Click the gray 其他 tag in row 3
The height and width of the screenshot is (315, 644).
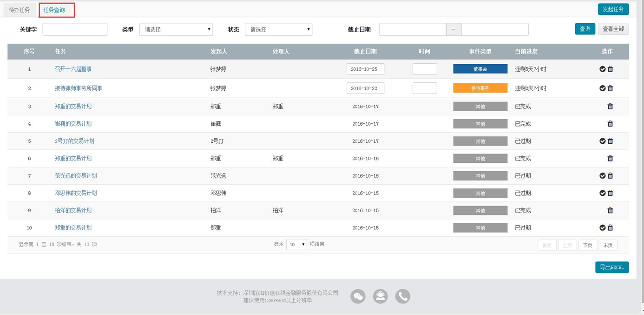(480, 107)
